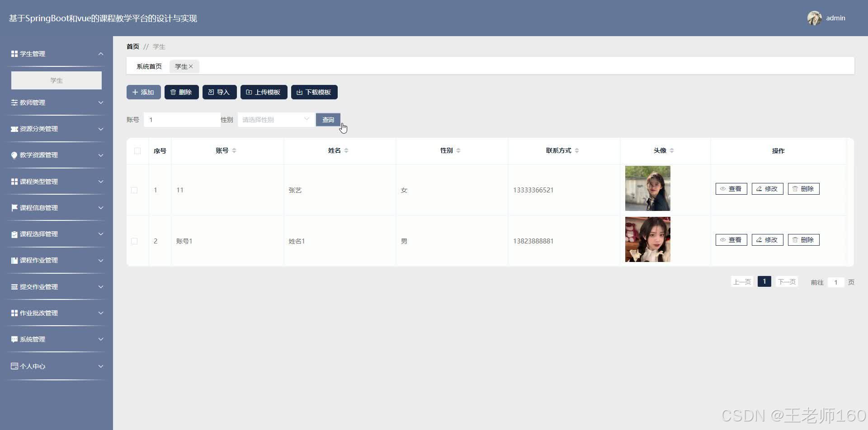Click the admin avatar picture
868x430 pixels.
(814, 18)
